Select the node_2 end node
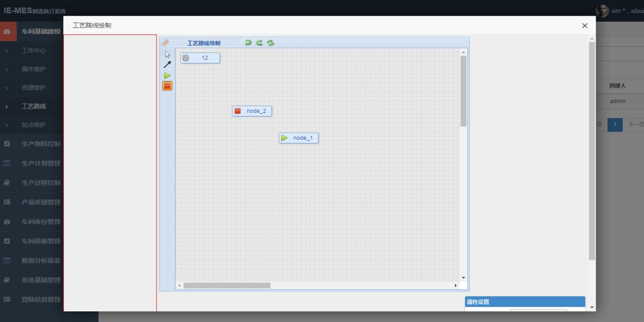This screenshot has width=644, height=322. pyautogui.click(x=252, y=111)
